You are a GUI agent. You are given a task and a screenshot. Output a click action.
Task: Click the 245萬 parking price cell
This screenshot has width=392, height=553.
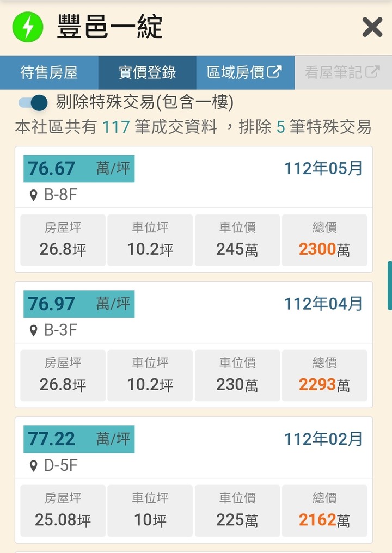237,240
